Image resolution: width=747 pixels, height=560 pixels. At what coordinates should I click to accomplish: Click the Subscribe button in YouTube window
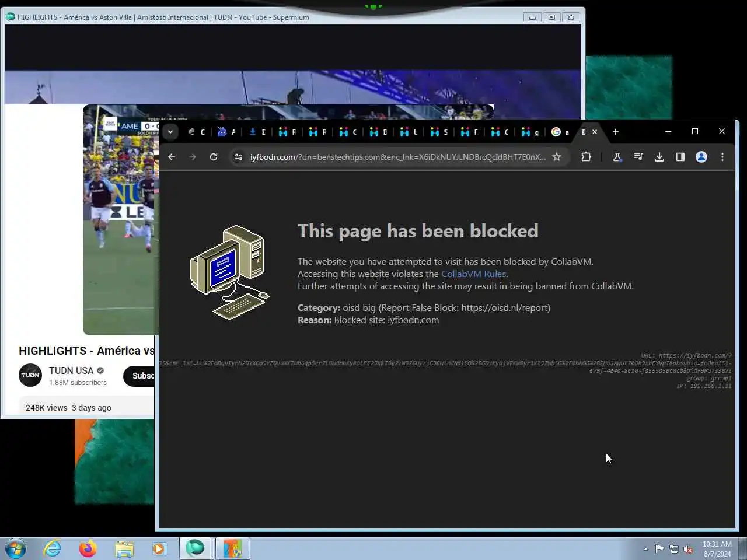(140, 376)
